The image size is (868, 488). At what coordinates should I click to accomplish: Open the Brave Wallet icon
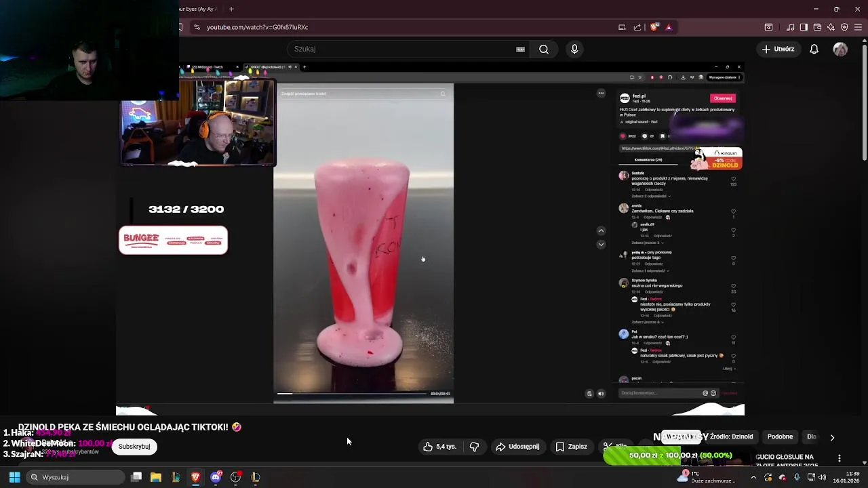pyautogui.click(x=817, y=27)
